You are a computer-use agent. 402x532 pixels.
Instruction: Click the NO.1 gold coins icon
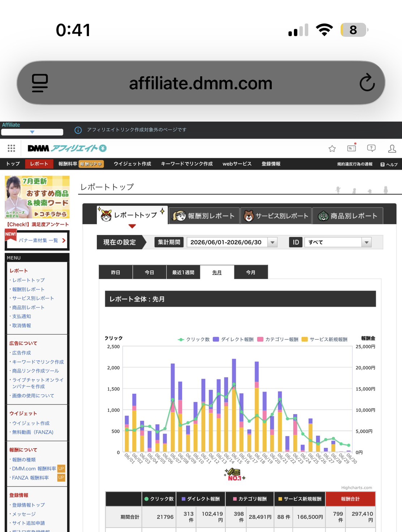[235, 474]
